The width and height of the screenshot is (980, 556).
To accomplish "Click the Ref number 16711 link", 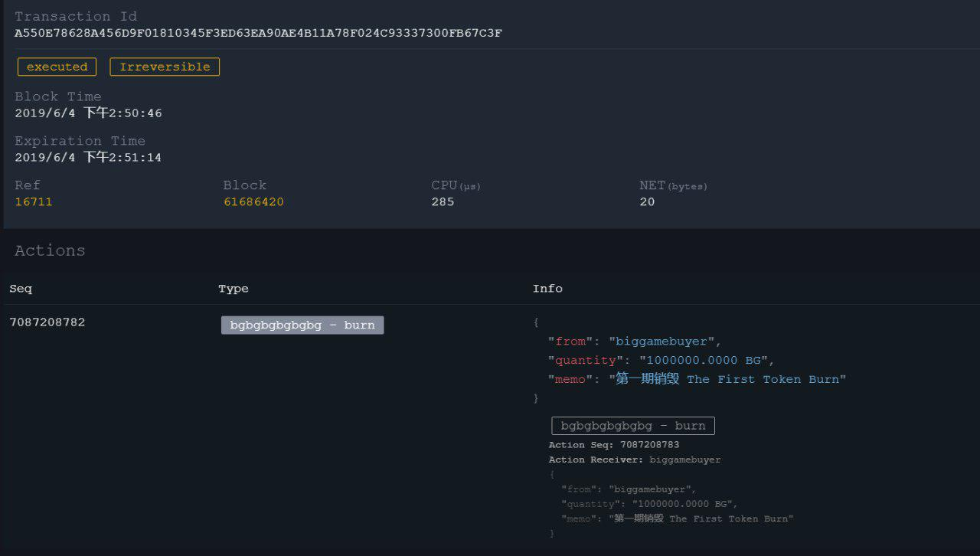I will point(34,202).
